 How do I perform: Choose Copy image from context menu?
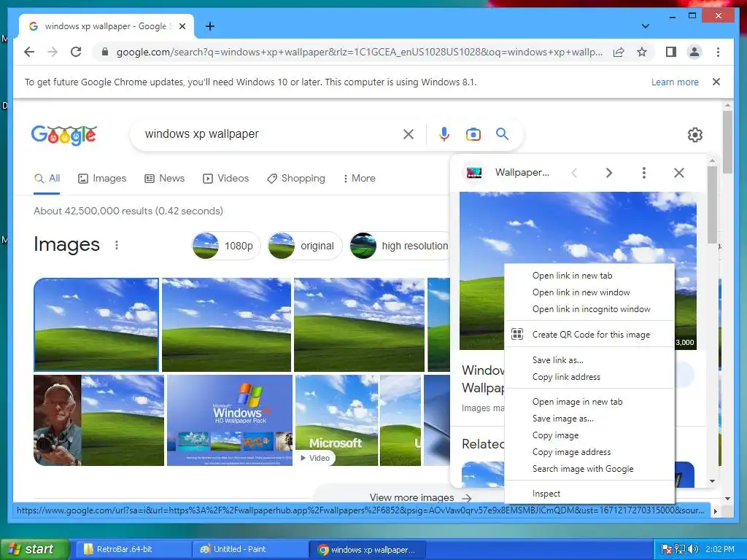click(x=589, y=435)
